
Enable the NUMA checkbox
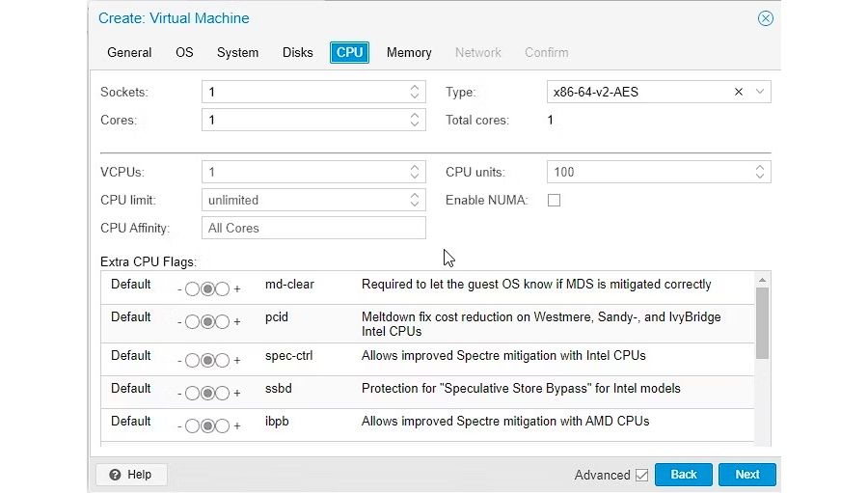(x=554, y=201)
